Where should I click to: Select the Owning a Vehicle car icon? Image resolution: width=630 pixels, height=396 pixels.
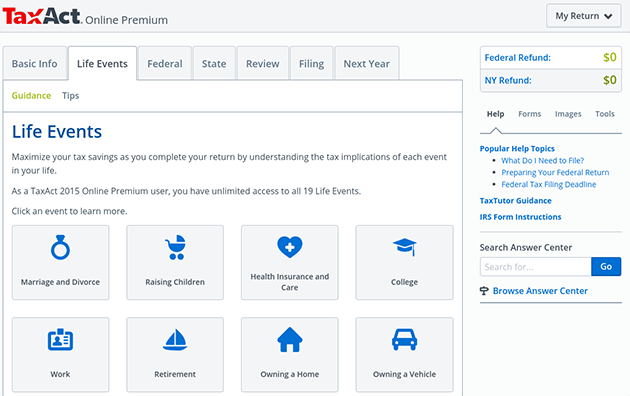(x=405, y=340)
